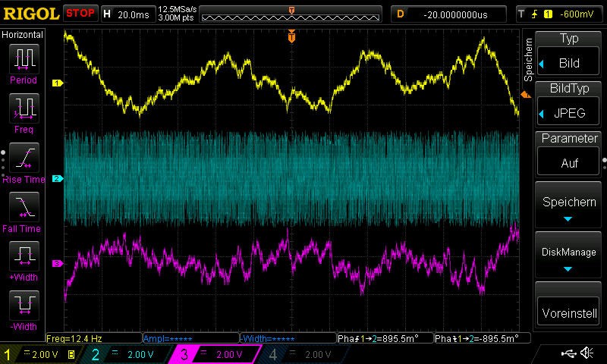Pick the -Width measurement icon

24,306
